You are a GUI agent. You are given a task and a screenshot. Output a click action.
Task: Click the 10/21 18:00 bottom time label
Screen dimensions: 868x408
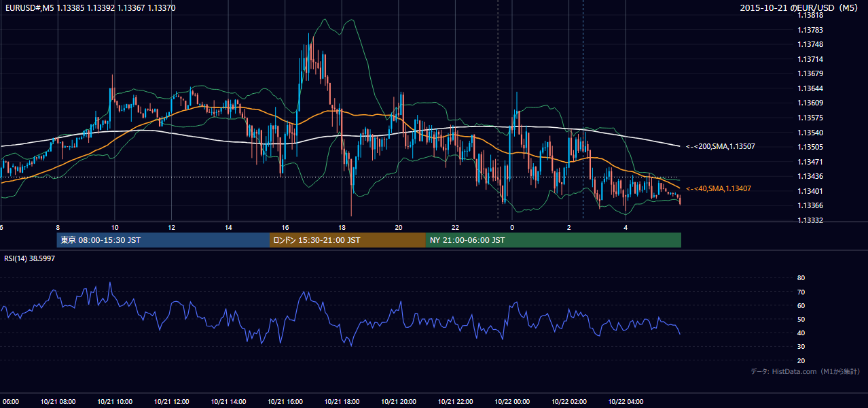(x=342, y=401)
